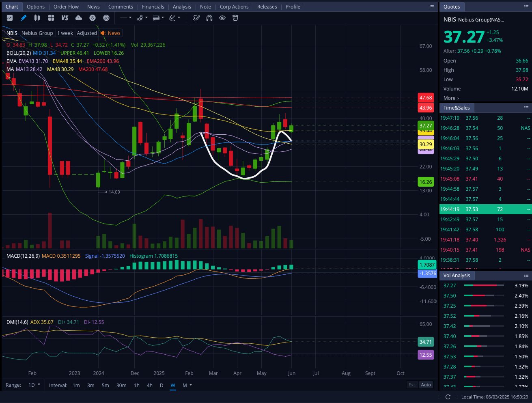
Task: Switch to the Analysis tab
Action: point(182,7)
